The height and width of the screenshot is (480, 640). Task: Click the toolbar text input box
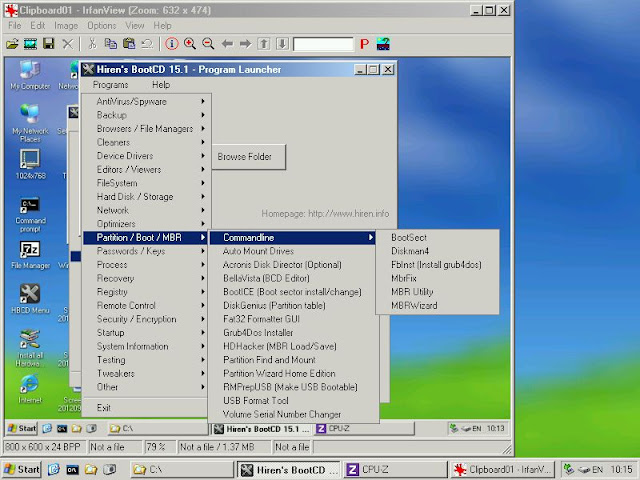click(x=323, y=44)
